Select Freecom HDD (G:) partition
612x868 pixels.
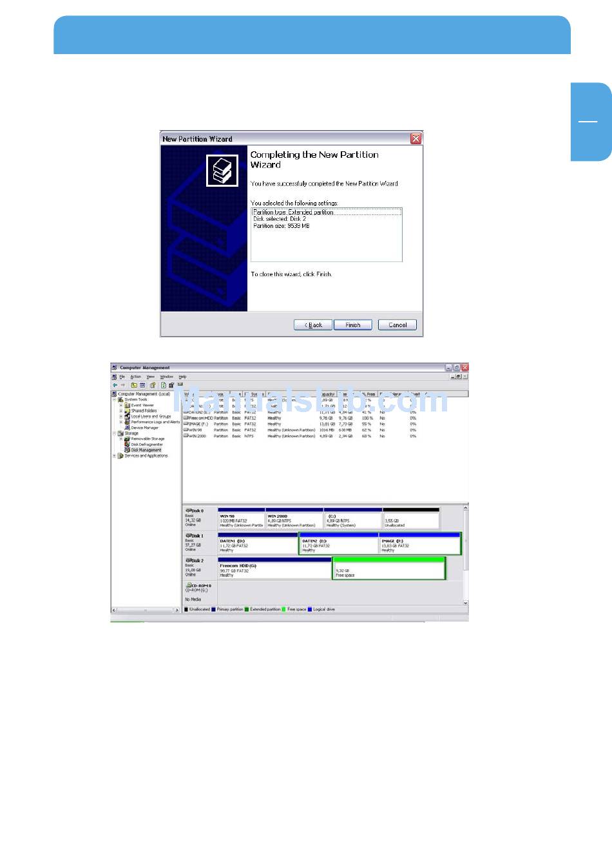[x=274, y=569]
